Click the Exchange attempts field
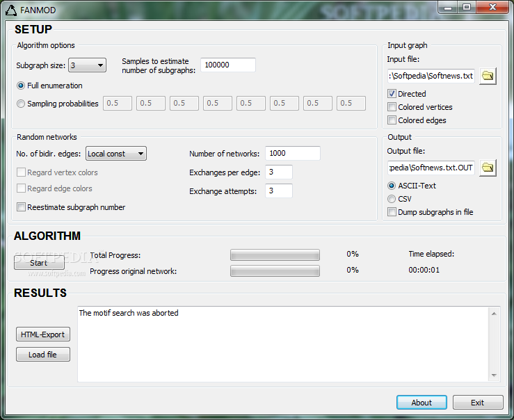The height and width of the screenshot is (420, 514). tap(279, 191)
